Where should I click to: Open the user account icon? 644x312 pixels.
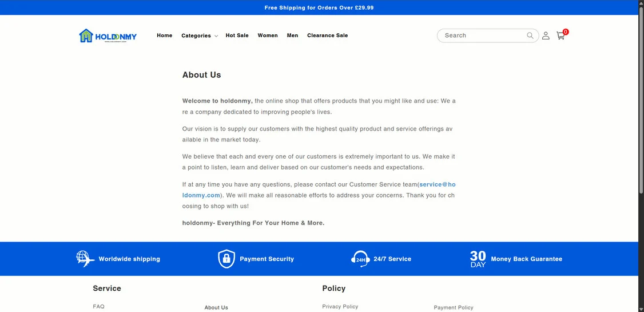click(546, 35)
